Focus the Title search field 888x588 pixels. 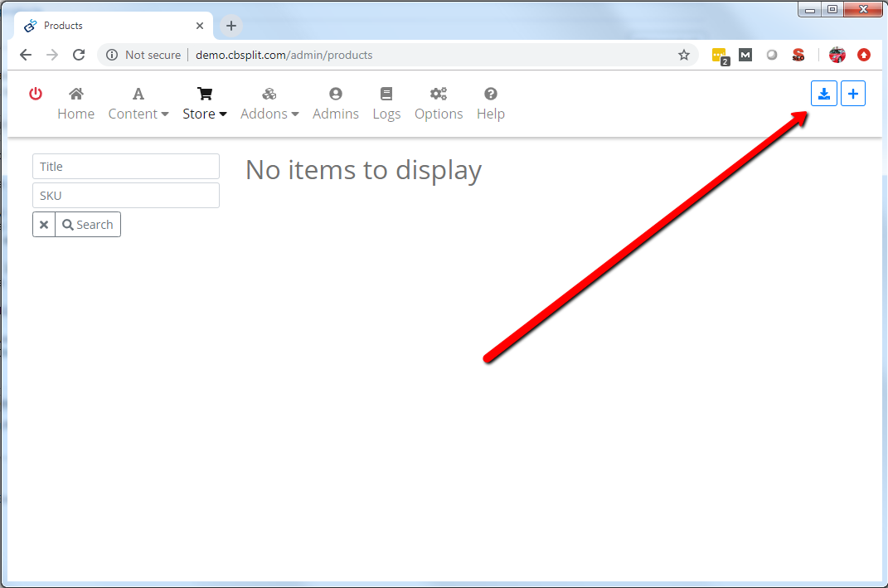(126, 167)
